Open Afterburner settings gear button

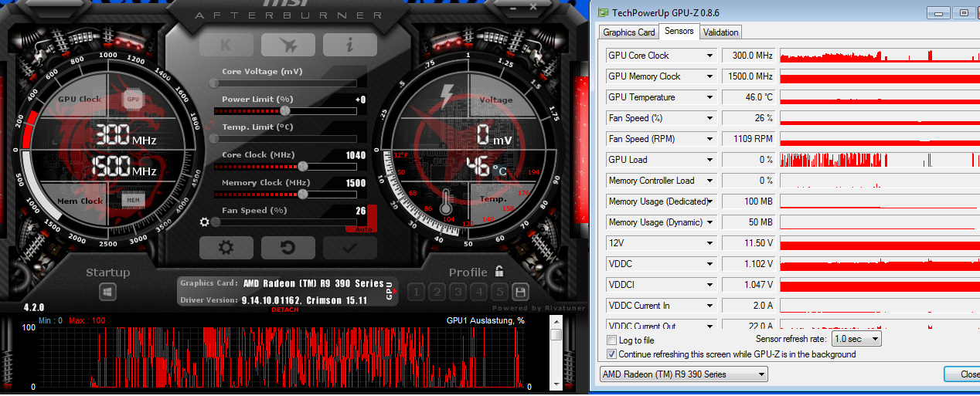point(226,247)
